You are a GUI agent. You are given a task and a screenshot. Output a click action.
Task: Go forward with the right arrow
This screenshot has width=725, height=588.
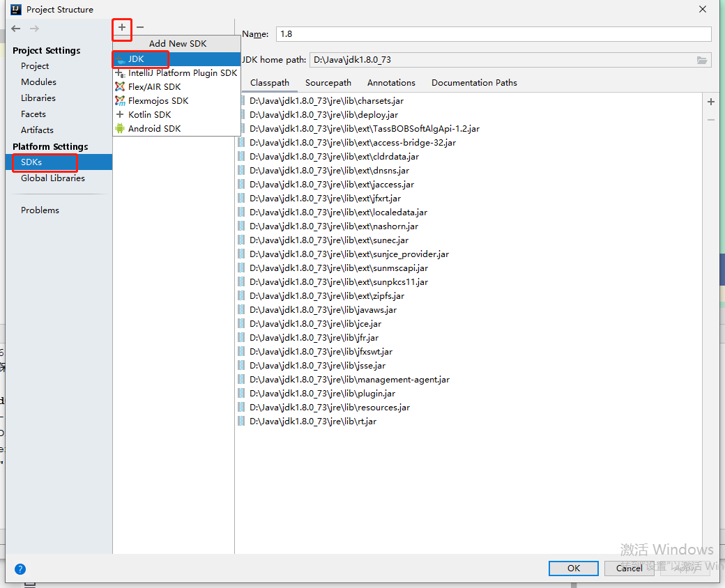point(34,29)
